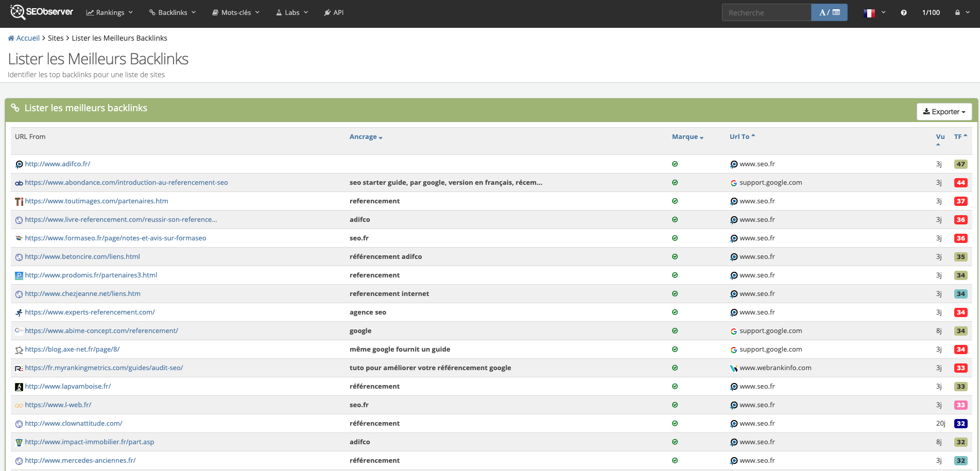
Task: Click the betoncire.com globe favicon
Action: [x=19, y=257]
